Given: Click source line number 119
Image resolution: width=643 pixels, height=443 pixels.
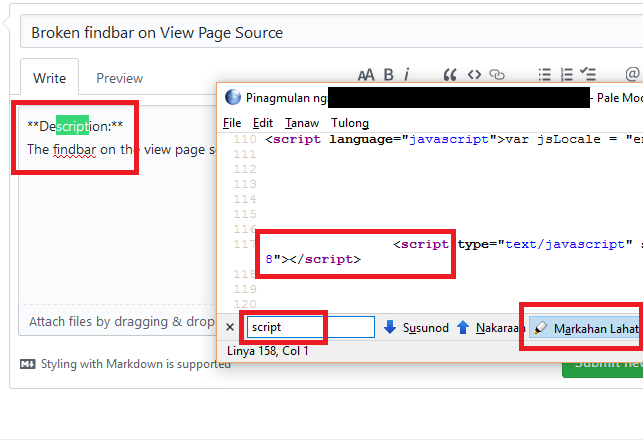Looking at the screenshot, I should [245, 289].
